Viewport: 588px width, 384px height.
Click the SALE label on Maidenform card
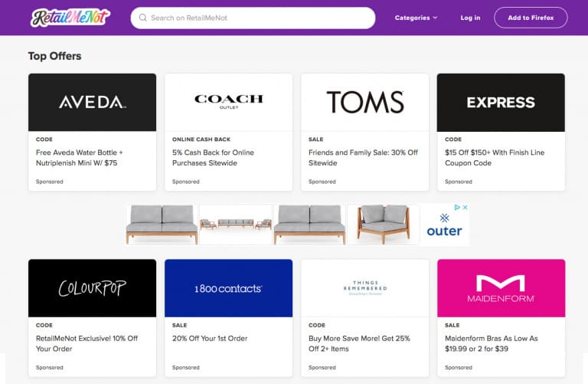click(452, 325)
